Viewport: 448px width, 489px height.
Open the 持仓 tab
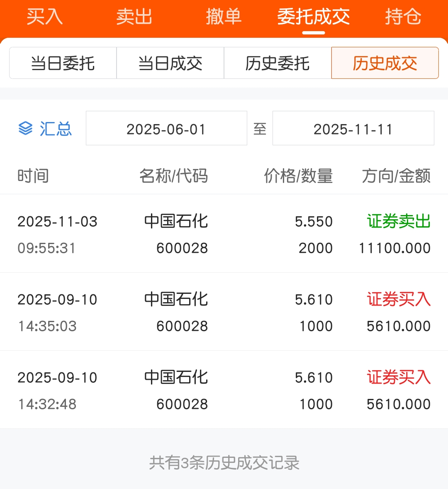click(x=403, y=17)
